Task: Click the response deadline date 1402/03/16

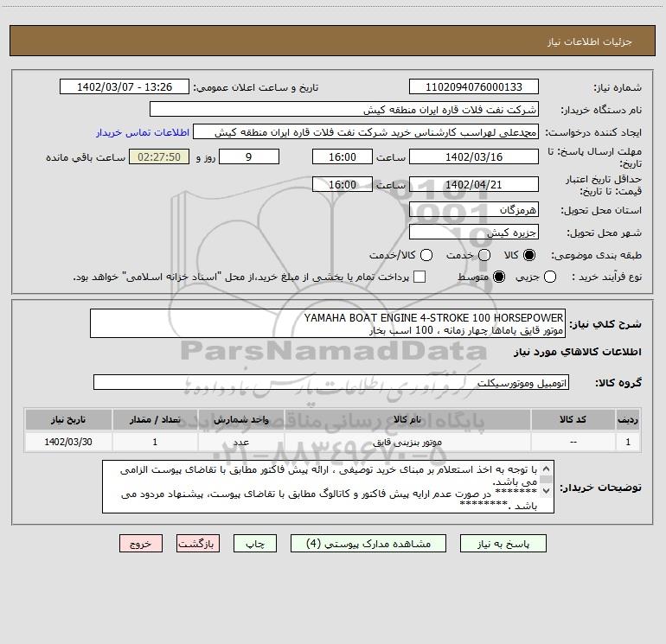Action: click(474, 156)
